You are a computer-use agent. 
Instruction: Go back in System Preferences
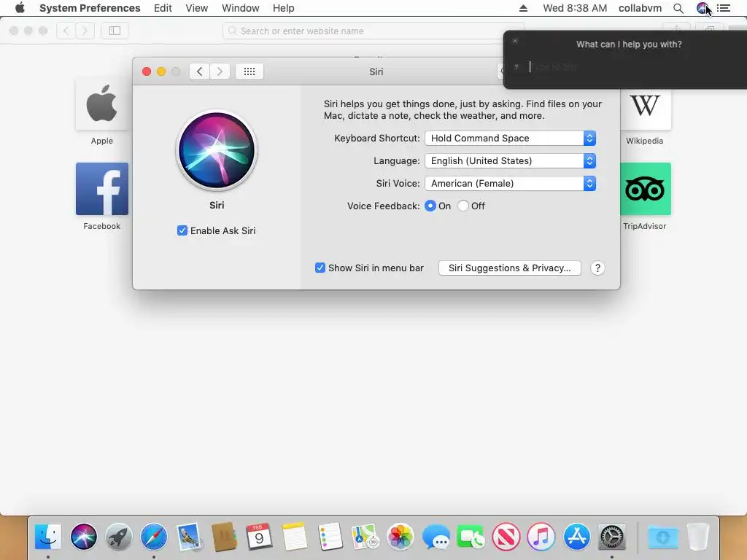tap(200, 71)
